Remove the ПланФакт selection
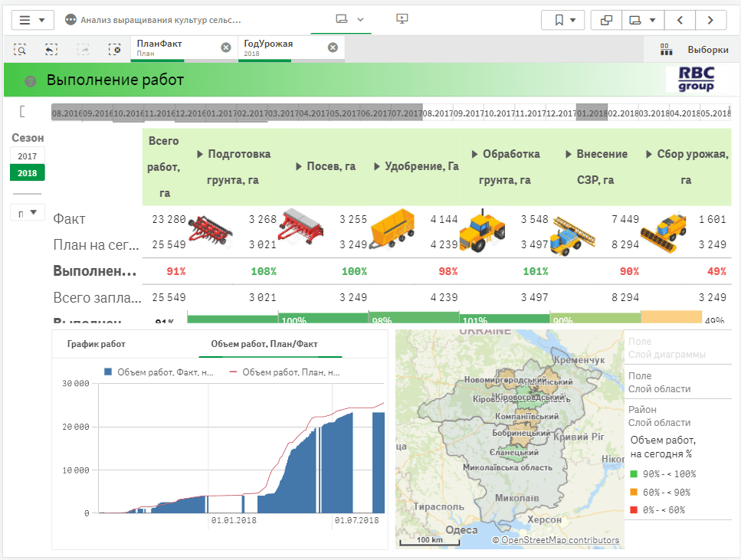 point(225,47)
